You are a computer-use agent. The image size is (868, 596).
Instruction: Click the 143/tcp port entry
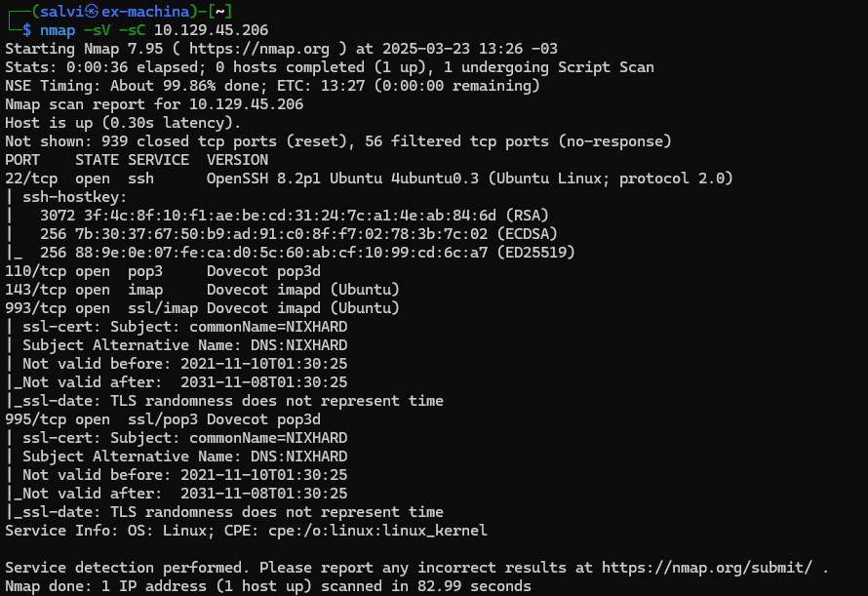(35, 290)
